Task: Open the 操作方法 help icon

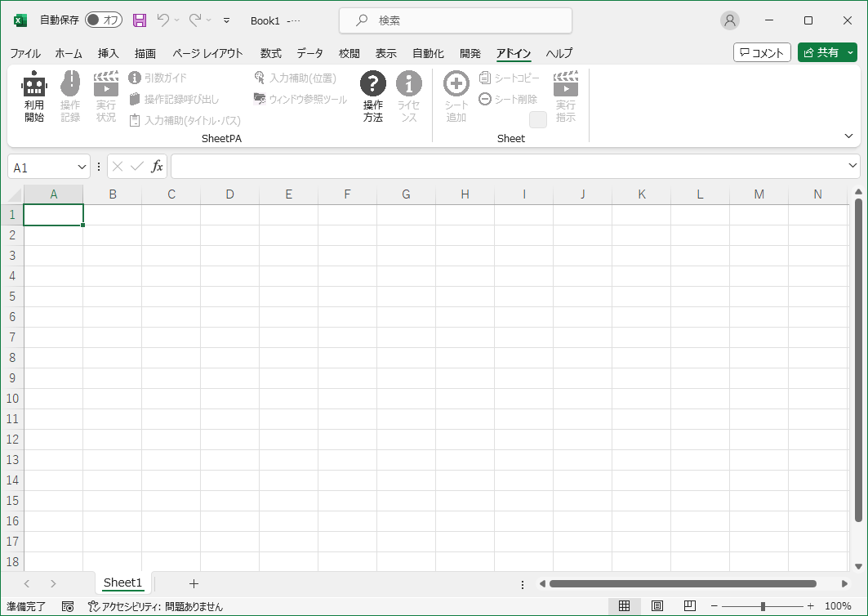Action: click(373, 83)
